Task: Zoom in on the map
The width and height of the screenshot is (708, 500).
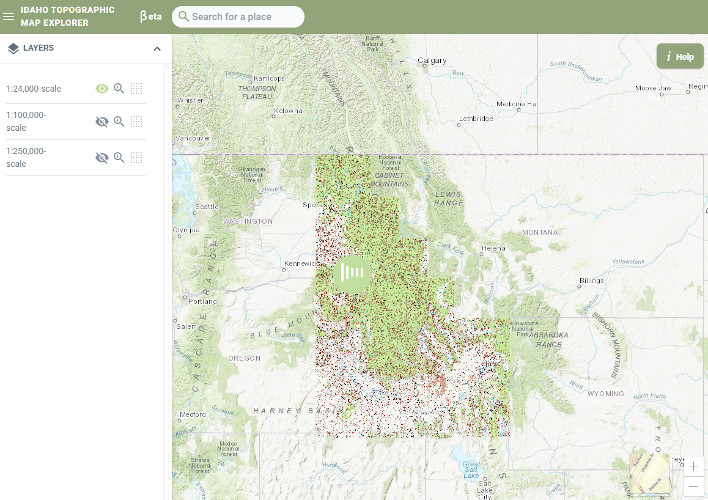Action: (693, 466)
